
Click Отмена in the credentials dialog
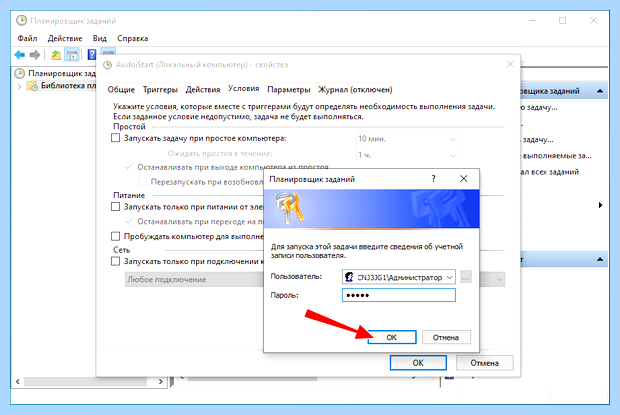pos(446,337)
